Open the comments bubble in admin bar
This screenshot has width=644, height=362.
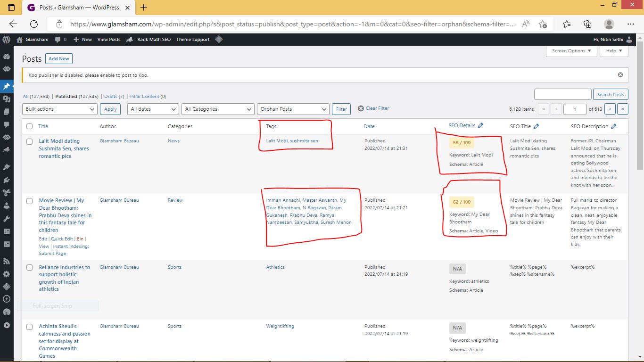click(x=60, y=40)
